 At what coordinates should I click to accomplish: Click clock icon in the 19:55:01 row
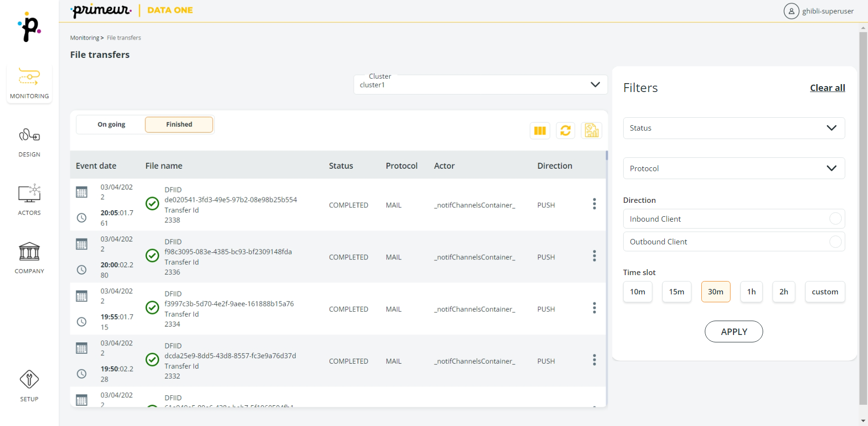point(82,322)
